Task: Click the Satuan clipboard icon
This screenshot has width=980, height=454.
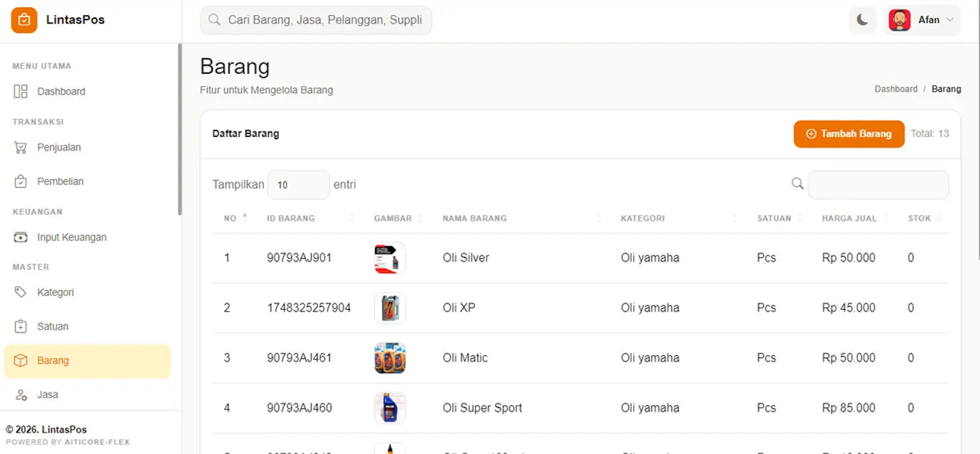Action: (21, 326)
